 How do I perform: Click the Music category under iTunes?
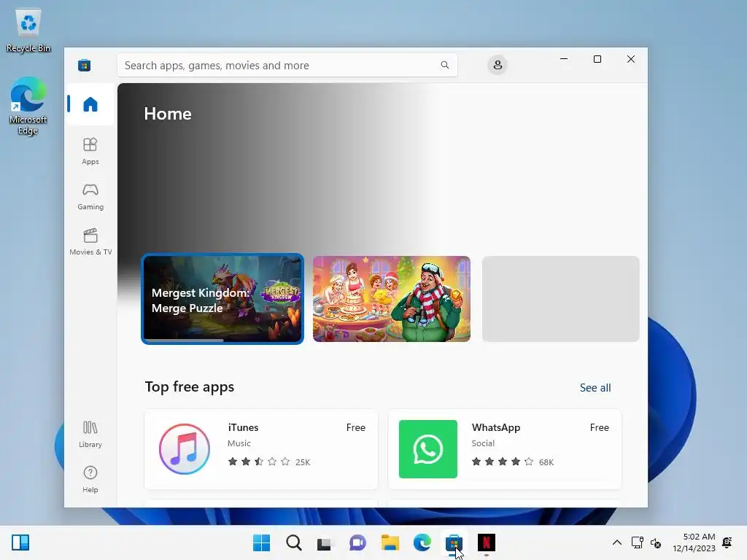tap(239, 443)
